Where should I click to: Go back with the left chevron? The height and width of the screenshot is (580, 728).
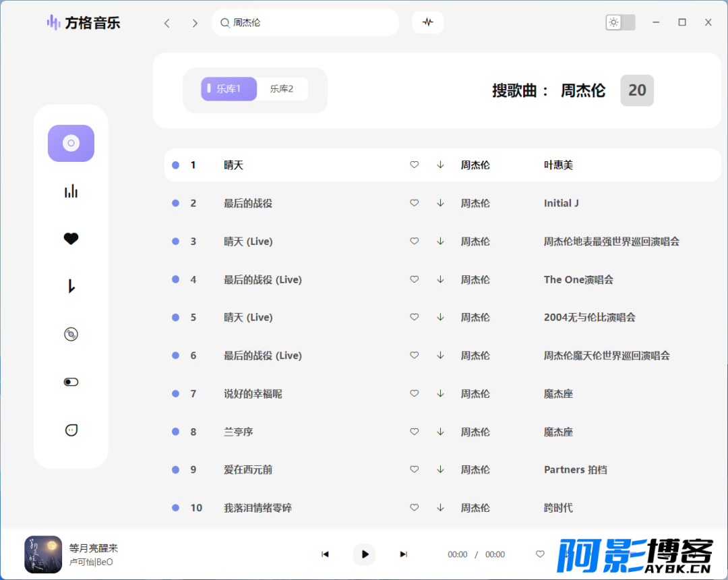coord(167,23)
